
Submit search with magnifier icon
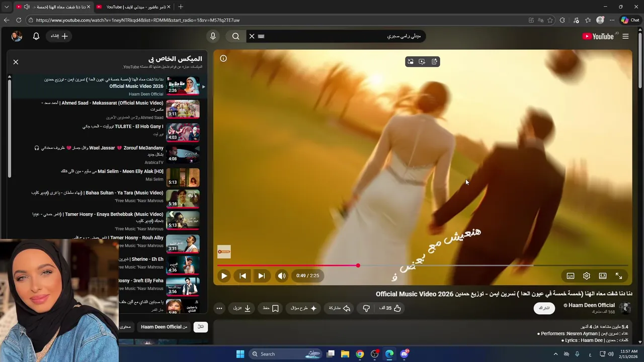click(x=235, y=36)
